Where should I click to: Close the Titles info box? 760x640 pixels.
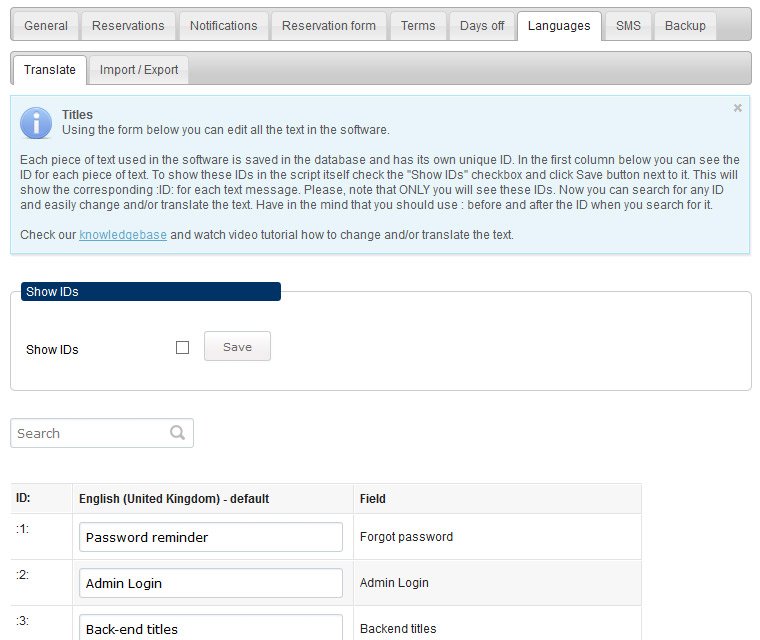point(737,108)
